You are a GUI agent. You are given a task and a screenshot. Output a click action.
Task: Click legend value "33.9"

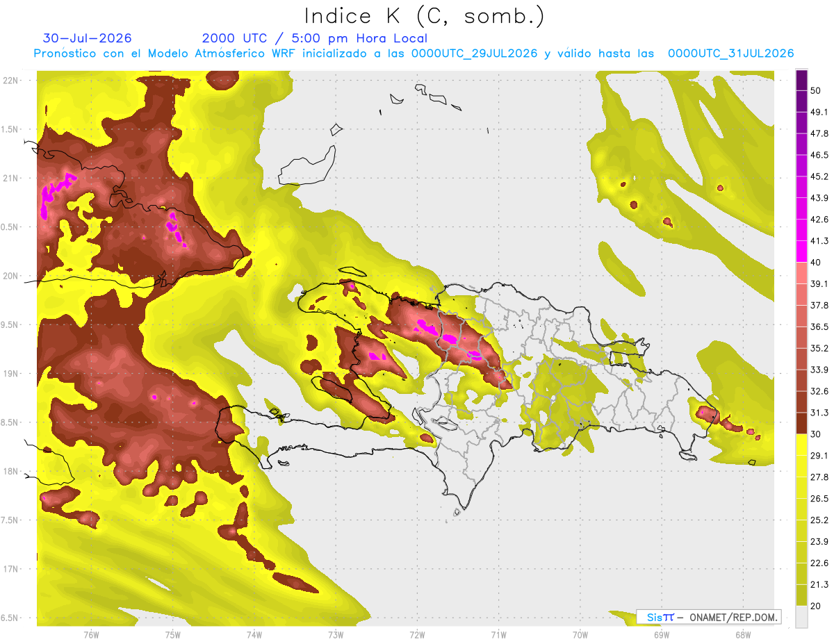(x=819, y=370)
